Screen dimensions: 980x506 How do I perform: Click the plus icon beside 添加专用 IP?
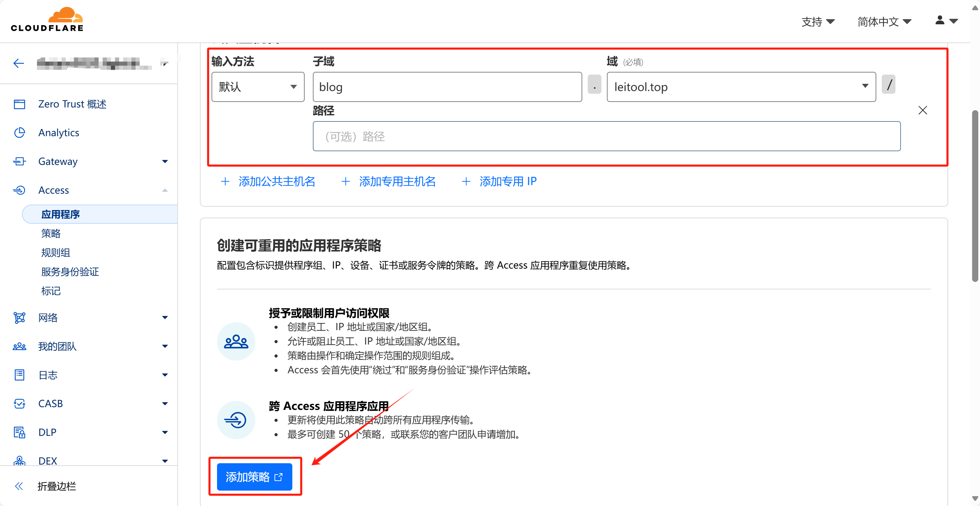466,181
